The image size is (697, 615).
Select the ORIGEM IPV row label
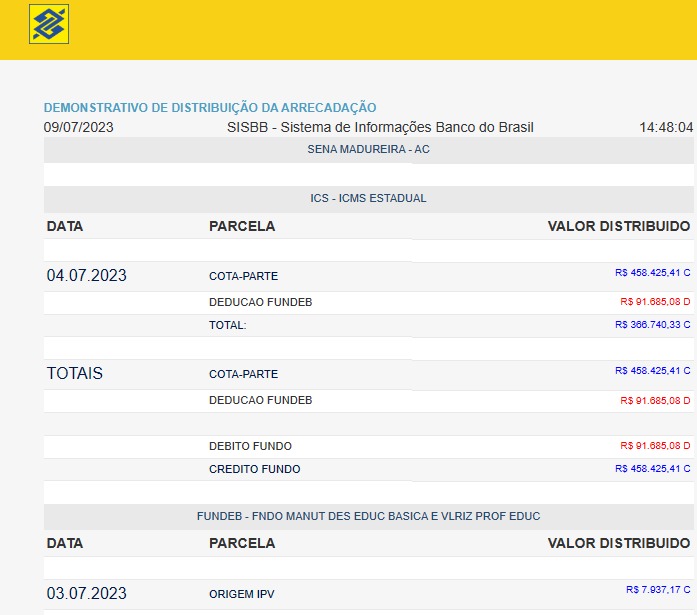(241, 594)
